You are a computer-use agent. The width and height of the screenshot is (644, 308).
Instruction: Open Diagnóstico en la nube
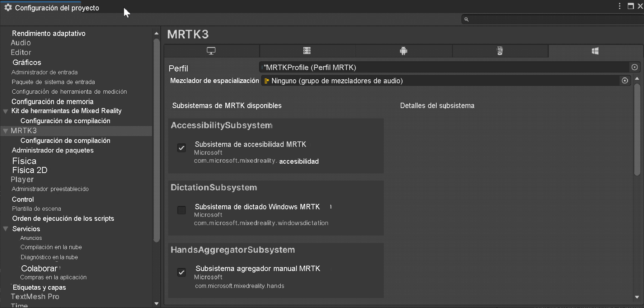(49, 257)
